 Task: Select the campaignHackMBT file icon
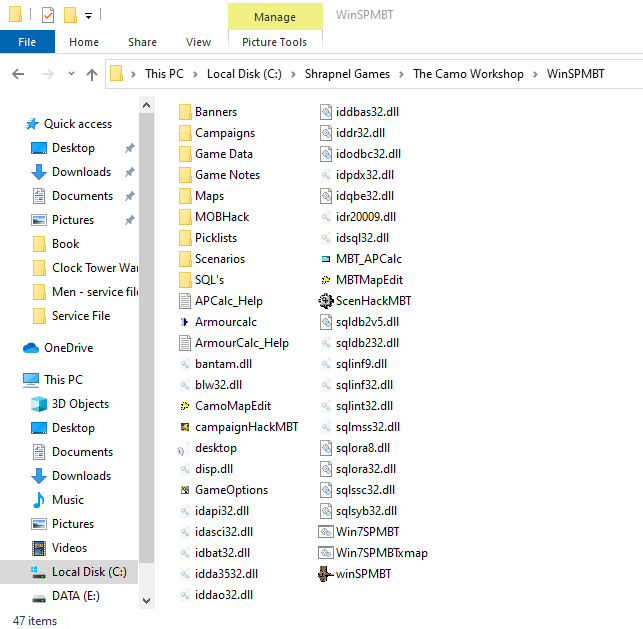[x=185, y=427]
